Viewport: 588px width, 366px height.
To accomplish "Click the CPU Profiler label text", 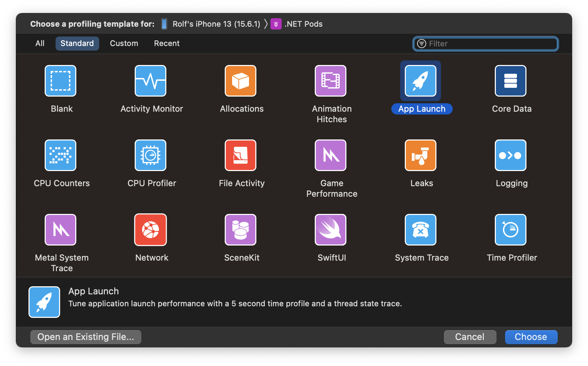I will click(152, 183).
